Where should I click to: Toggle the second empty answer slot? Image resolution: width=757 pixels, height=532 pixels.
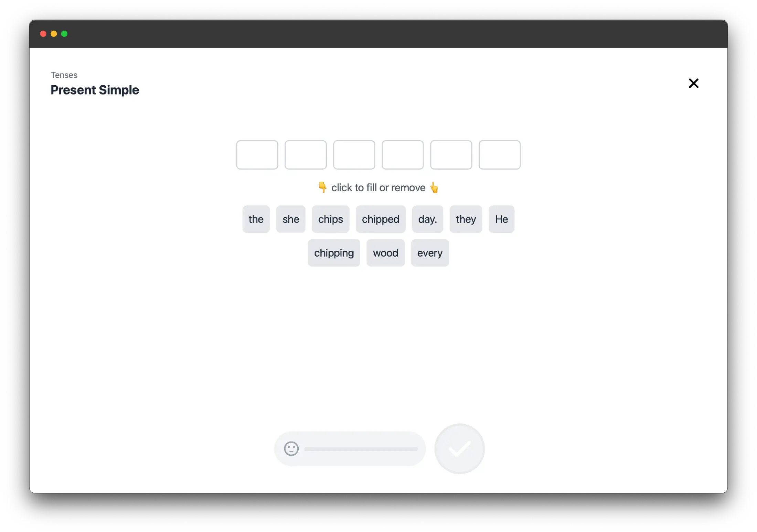click(x=306, y=154)
